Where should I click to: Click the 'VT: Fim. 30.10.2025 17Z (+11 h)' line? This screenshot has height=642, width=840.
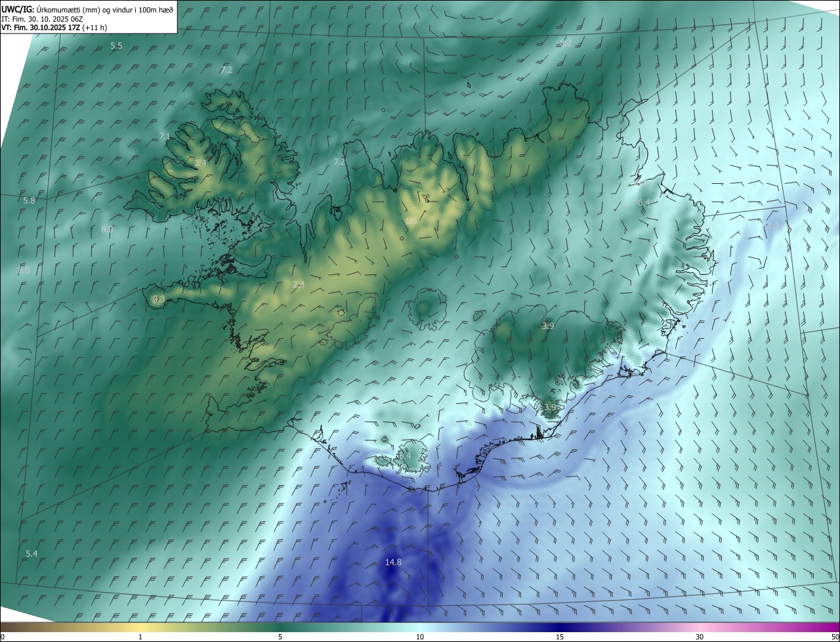[x=54, y=28]
